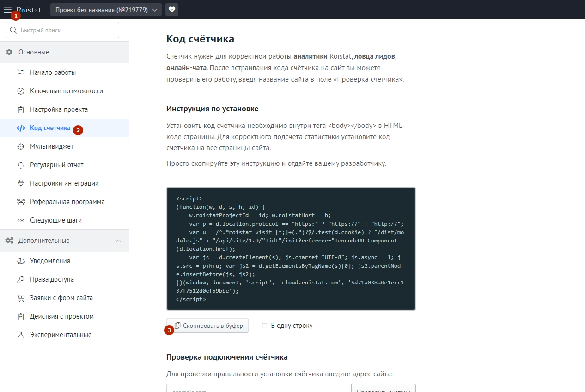Select the Основные section header

[65, 52]
